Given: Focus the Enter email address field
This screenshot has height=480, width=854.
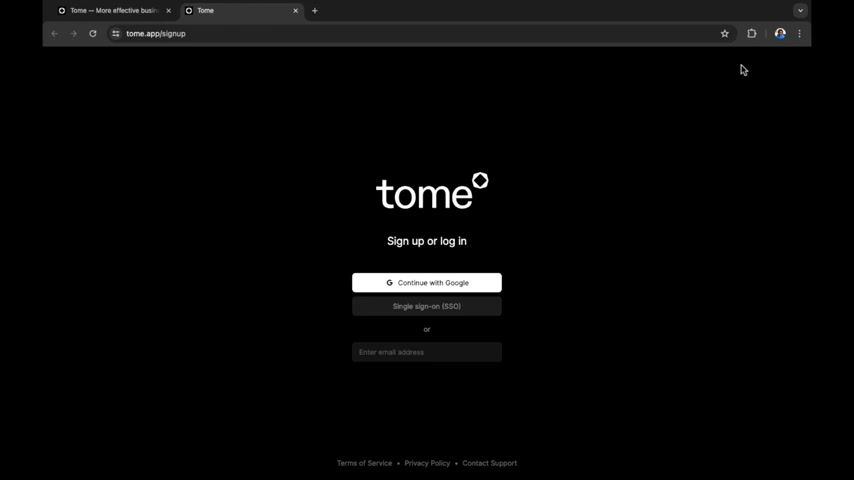Looking at the screenshot, I should click(x=426, y=352).
